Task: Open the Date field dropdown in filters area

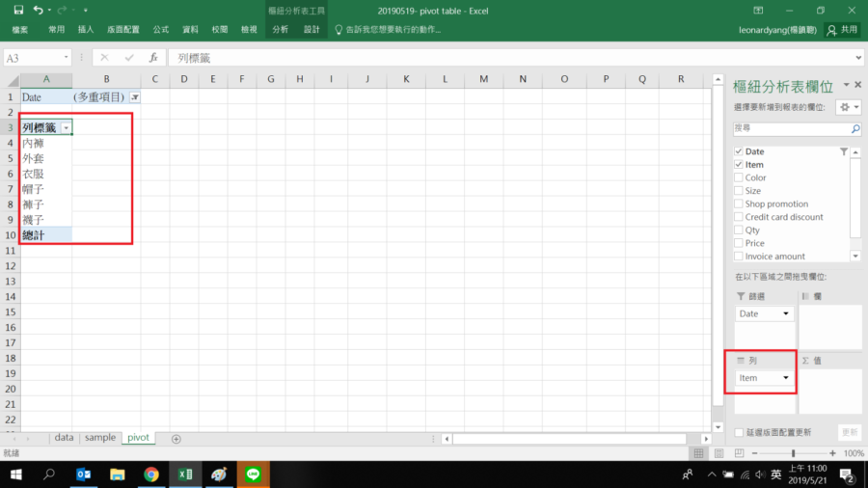Action: point(786,313)
